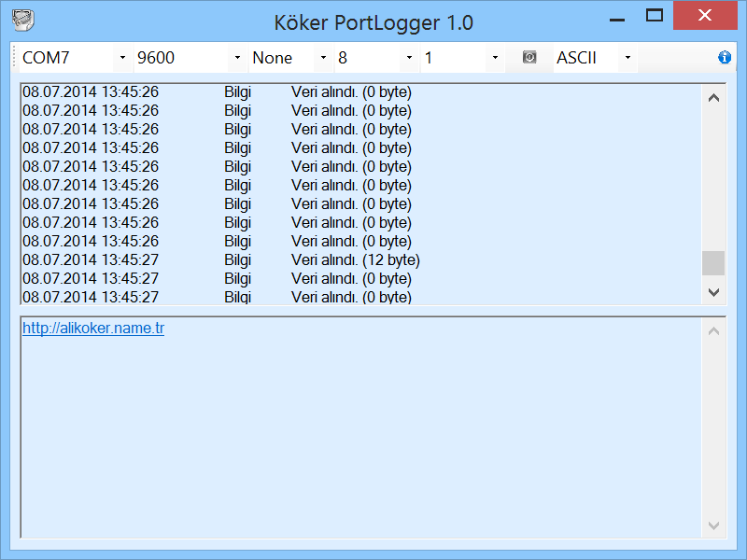The image size is (747, 560).
Task: Click the log scrollbar thumb
Action: (713, 262)
